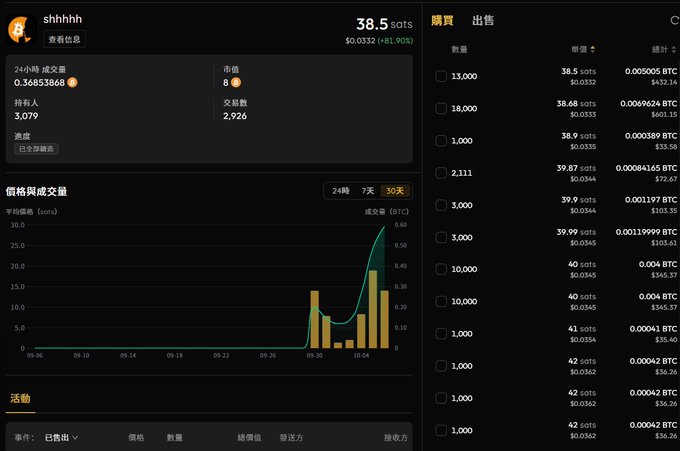
Task: Click the Bitcoin icon beside market cap 8
Action: tap(236, 82)
